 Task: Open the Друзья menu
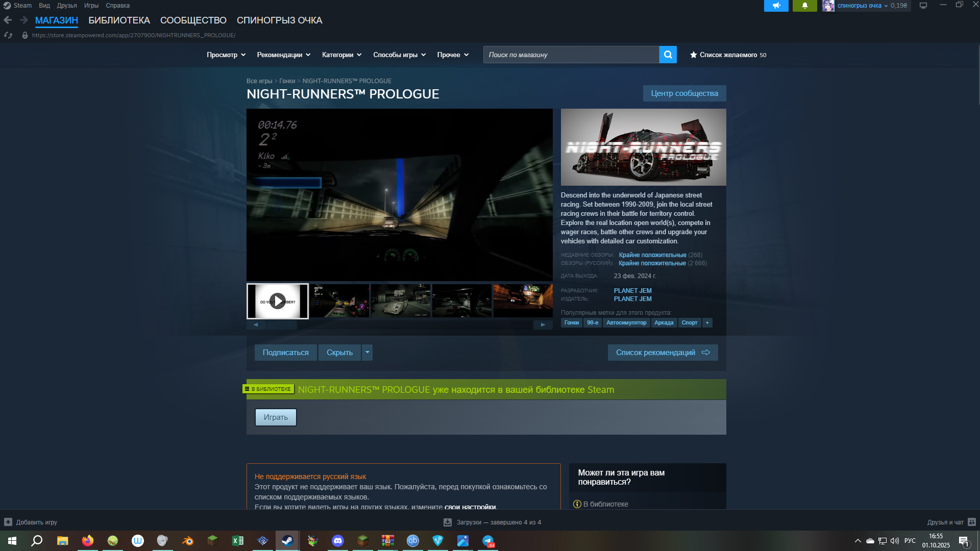tap(67, 6)
